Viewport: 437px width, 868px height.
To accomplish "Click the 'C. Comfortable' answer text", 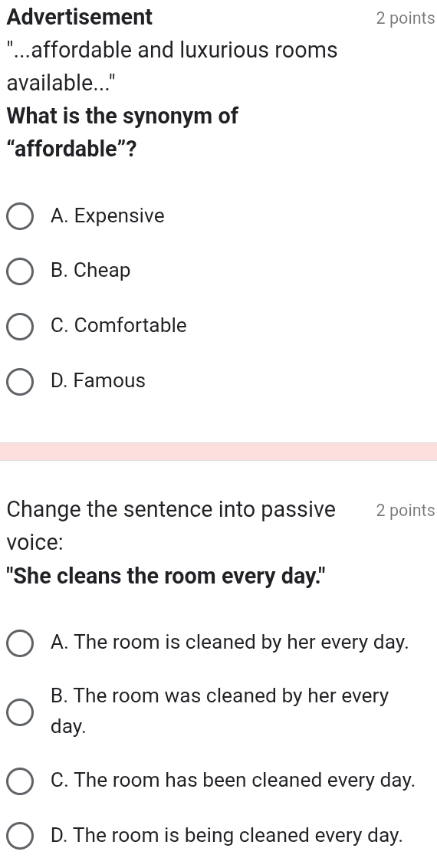I will click(x=118, y=325).
